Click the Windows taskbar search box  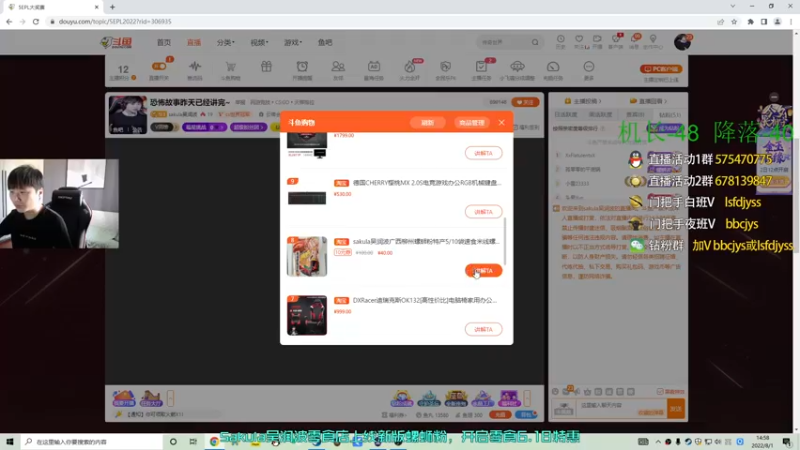tap(92, 442)
